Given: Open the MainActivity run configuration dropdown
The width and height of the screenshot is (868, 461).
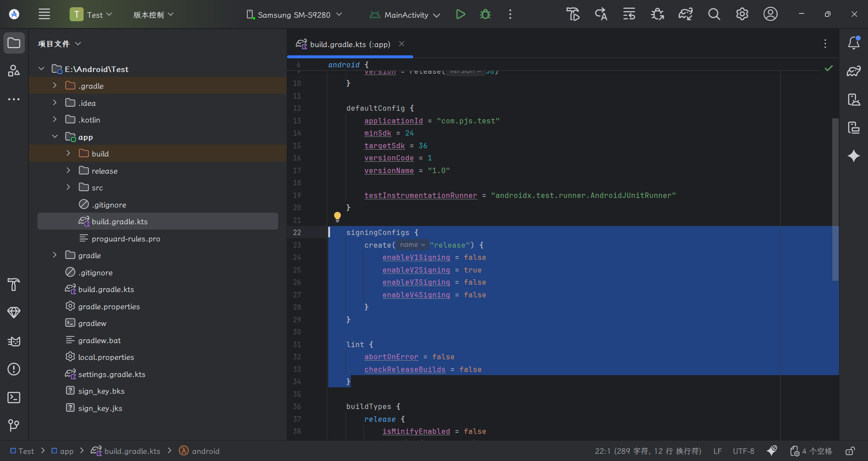Looking at the screenshot, I should tap(404, 14).
